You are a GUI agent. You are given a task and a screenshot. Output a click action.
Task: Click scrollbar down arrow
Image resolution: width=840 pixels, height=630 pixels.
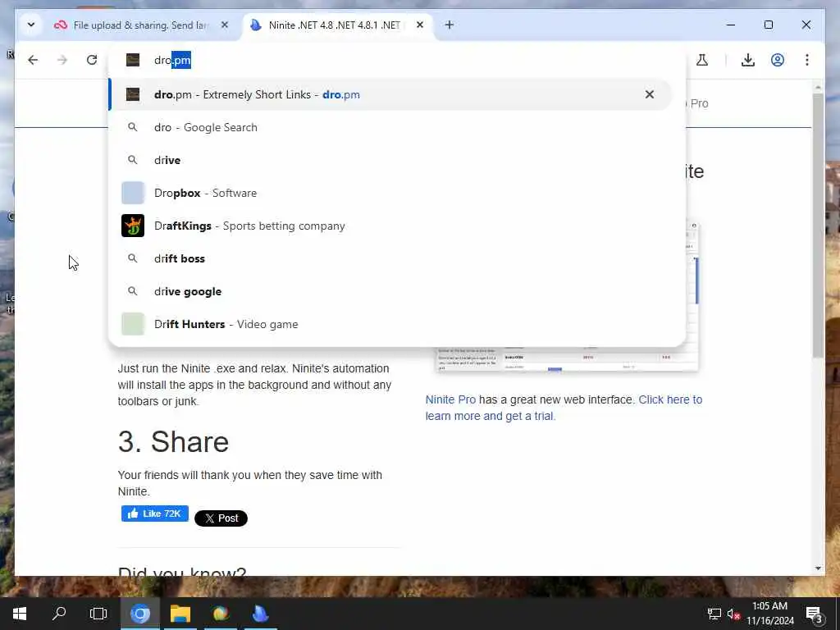coord(818,568)
